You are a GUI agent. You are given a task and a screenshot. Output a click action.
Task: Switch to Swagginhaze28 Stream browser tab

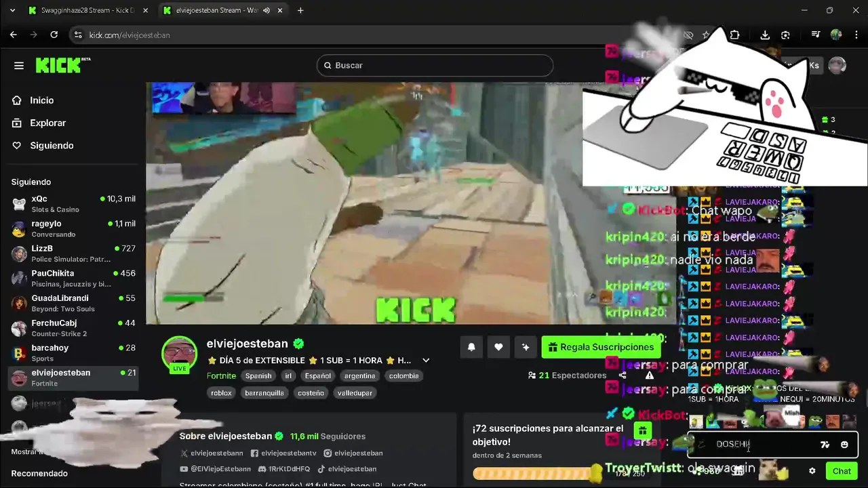click(x=87, y=10)
